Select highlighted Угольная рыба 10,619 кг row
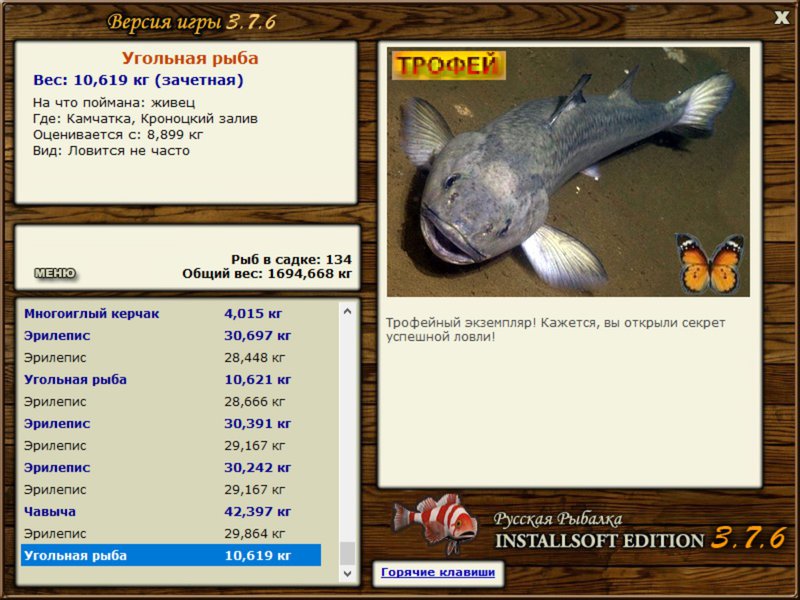 click(x=171, y=555)
